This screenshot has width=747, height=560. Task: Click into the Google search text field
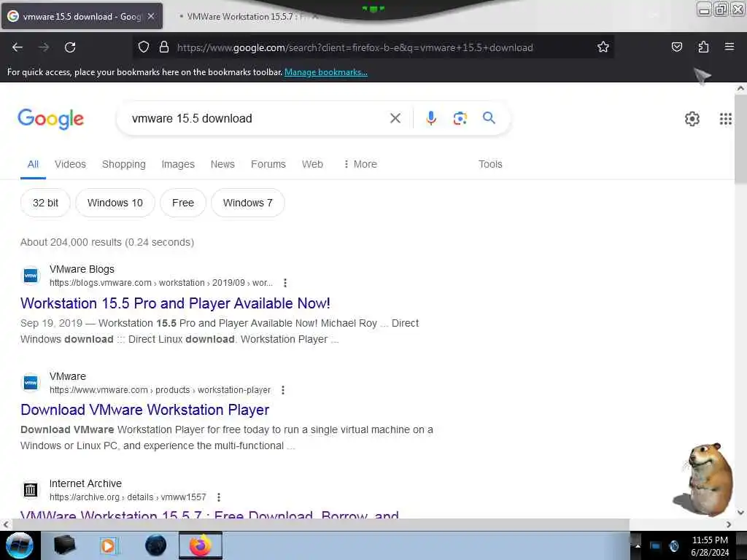coord(258,119)
